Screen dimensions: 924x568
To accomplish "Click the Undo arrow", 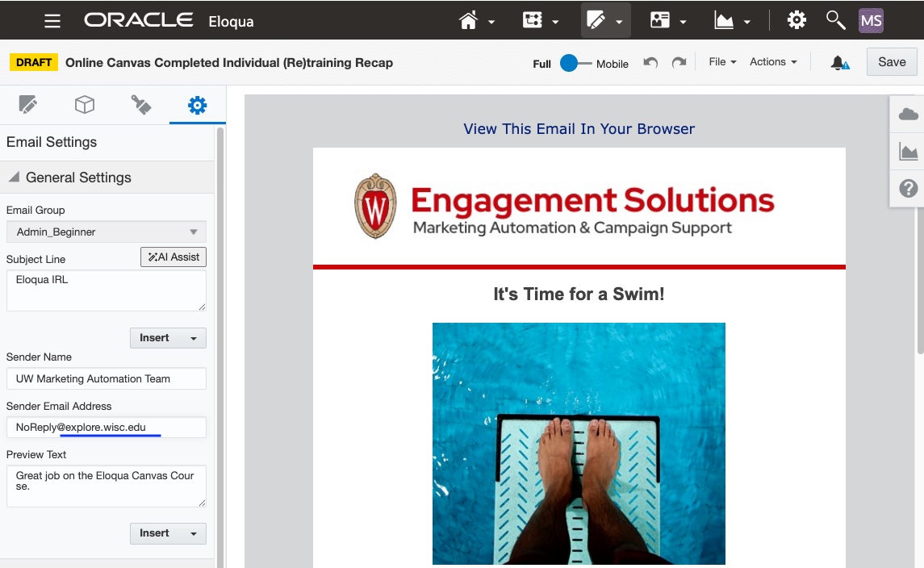I will [650, 62].
